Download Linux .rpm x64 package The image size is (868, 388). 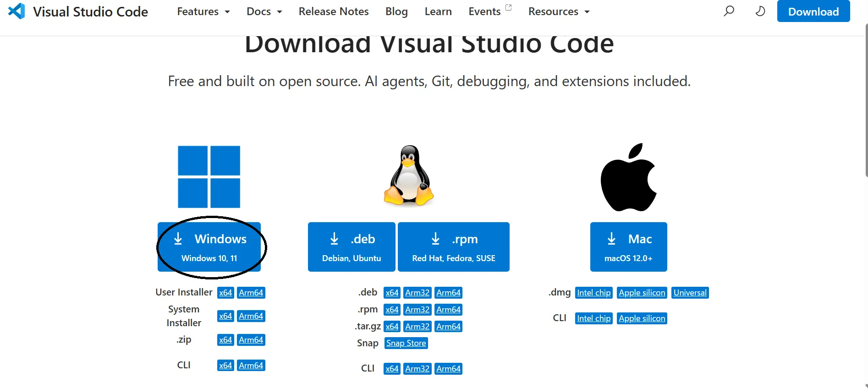392,310
